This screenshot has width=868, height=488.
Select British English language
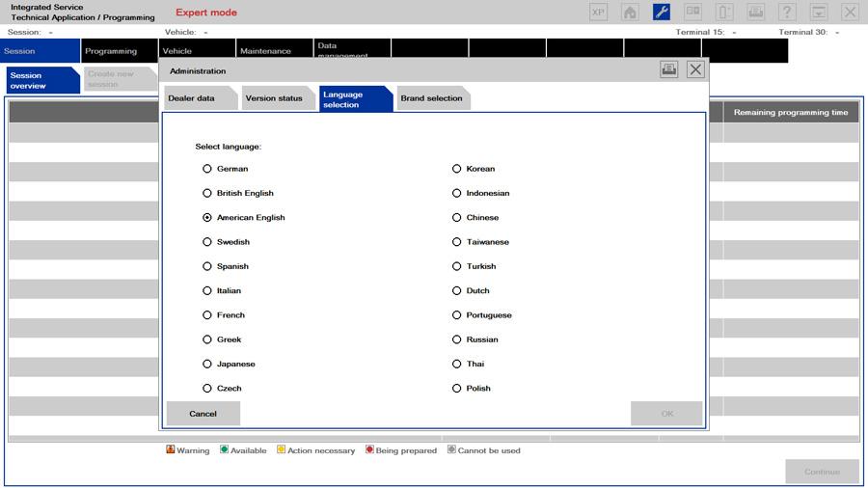coord(207,193)
